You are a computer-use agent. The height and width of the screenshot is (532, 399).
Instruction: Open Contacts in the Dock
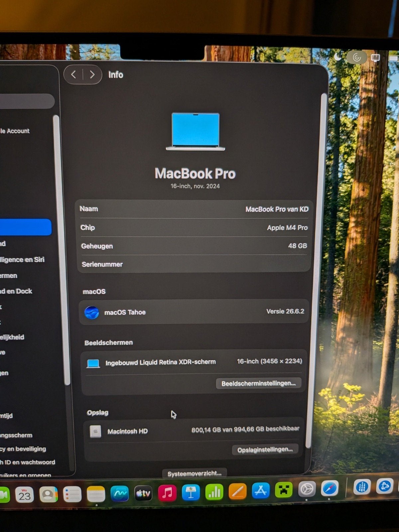(x=49, y=494)
